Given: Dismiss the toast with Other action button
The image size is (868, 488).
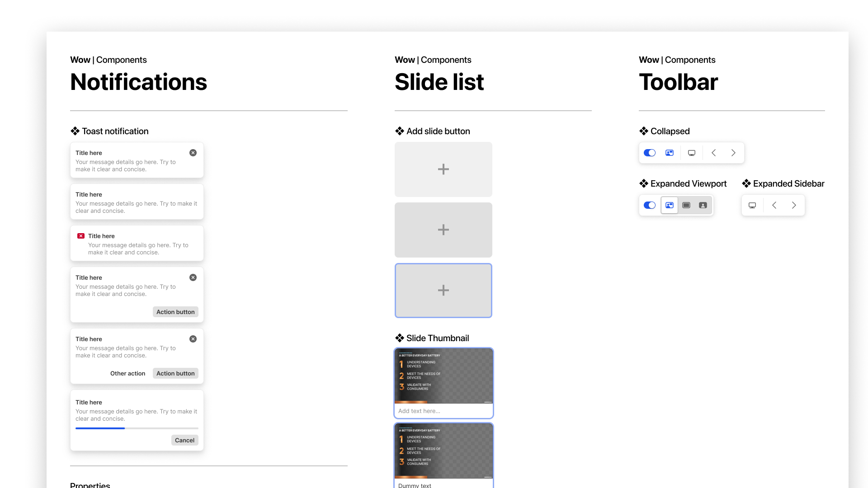Looking at the screenshot, I should pos(193,339).
